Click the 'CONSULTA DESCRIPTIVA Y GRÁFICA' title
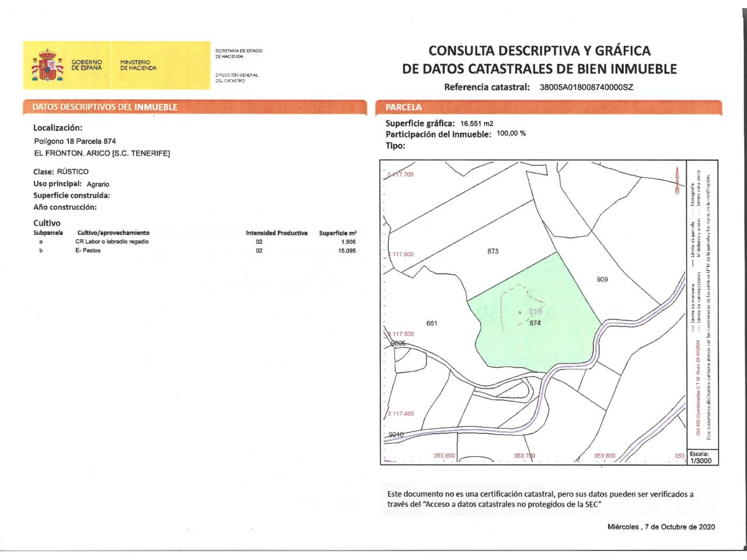Viewport: 747px width, 560px height. click(x=539, y=51)
